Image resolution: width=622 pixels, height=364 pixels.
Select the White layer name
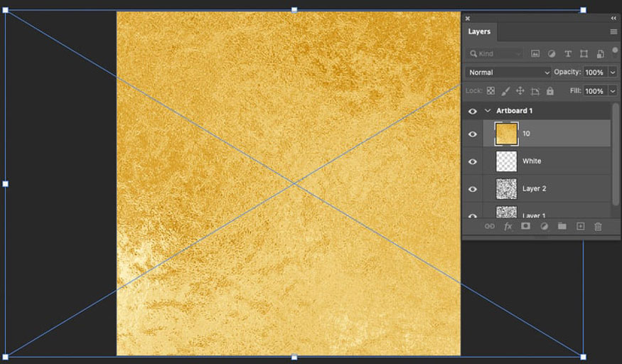[532, 161]
